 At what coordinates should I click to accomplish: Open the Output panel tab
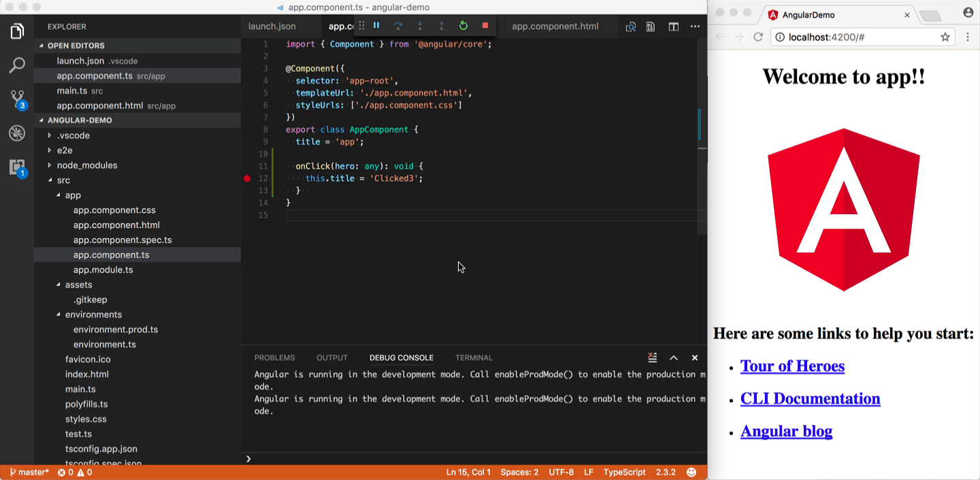click(332, 358)
